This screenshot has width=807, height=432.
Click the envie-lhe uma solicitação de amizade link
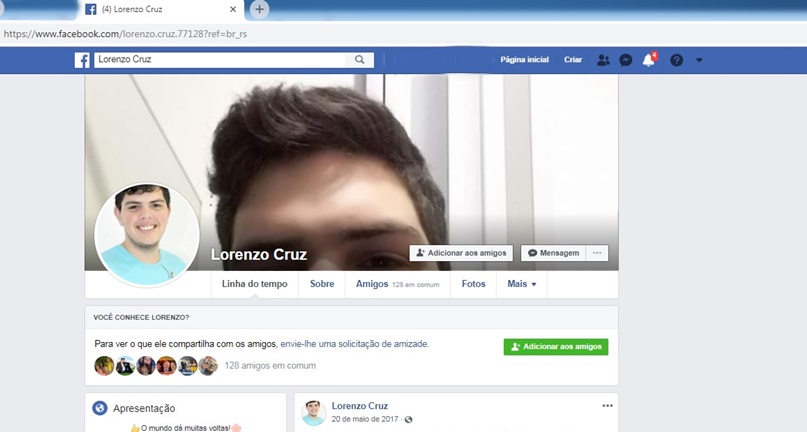354,343
